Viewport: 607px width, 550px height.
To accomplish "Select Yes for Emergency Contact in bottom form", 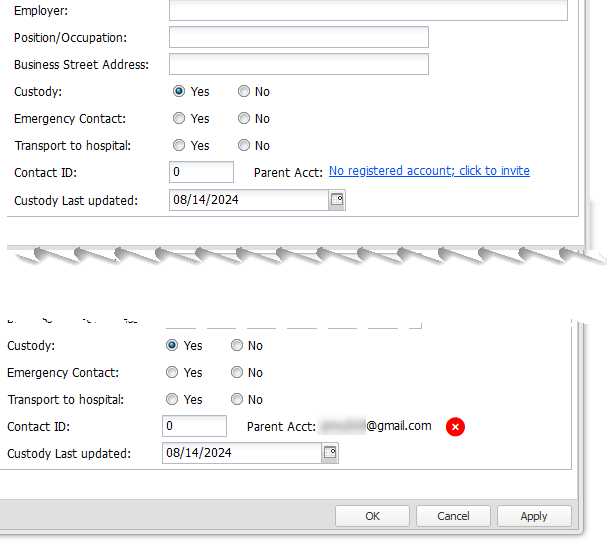I will 173,373.
